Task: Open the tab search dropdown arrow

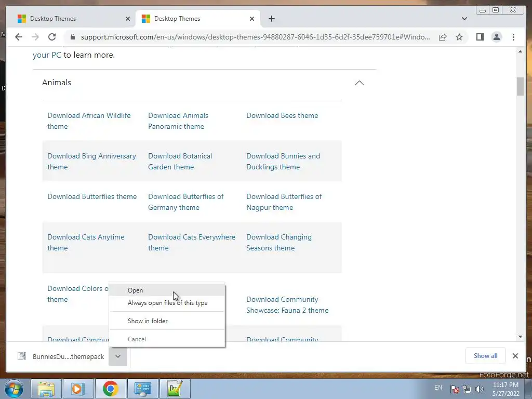Action: coord(464,19)
